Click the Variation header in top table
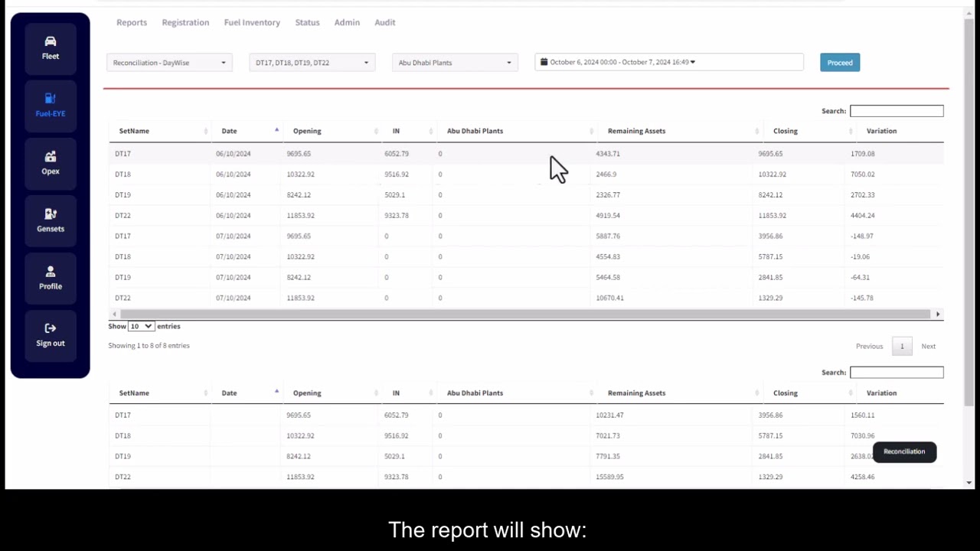This screenshot has width=980, height=551. coord(881,131)
